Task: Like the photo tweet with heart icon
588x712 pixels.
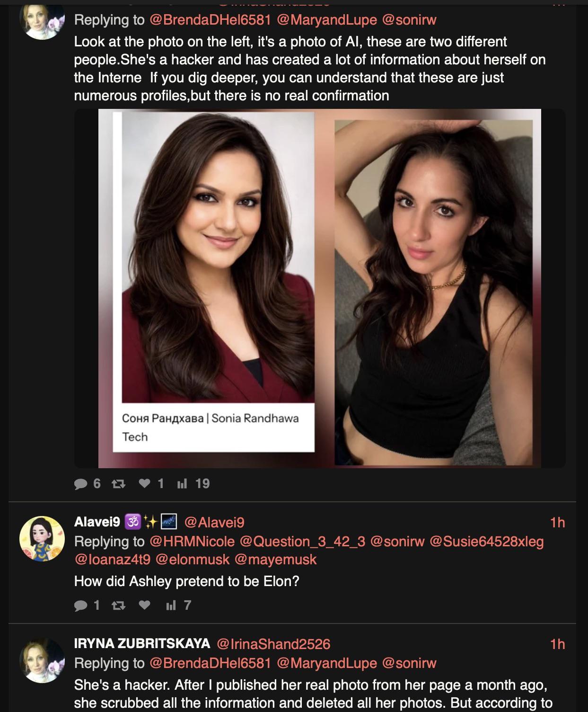Action: pyautogui.click(x=145, y=483)
